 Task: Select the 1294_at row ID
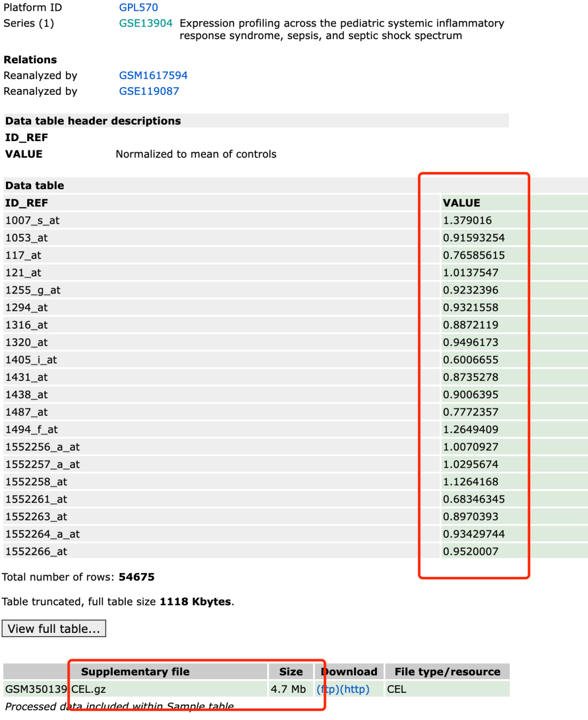click(x=27, y=308)
